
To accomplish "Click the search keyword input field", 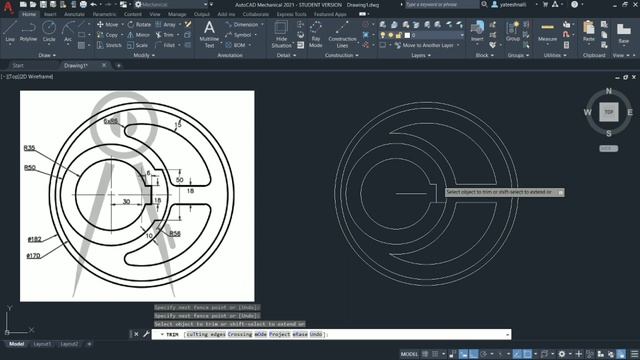I will pos(442,4).
